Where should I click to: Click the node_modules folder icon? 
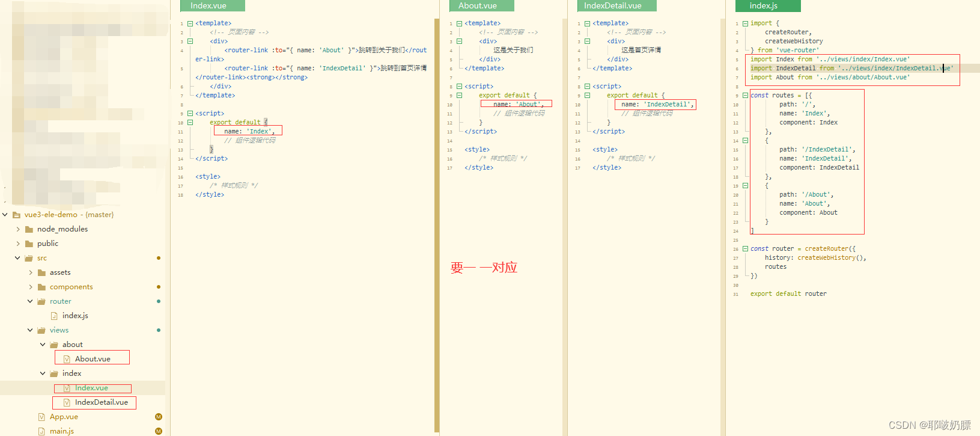point(29,229)
